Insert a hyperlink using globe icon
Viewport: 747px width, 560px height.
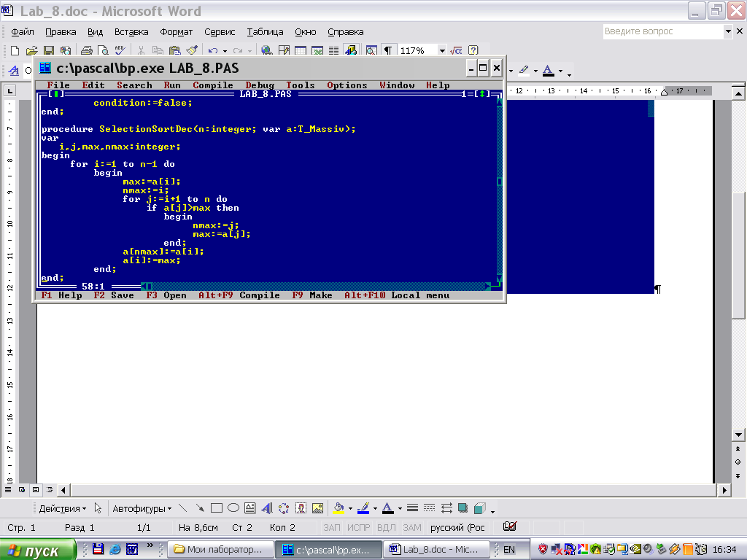click(x=267, y=50)
